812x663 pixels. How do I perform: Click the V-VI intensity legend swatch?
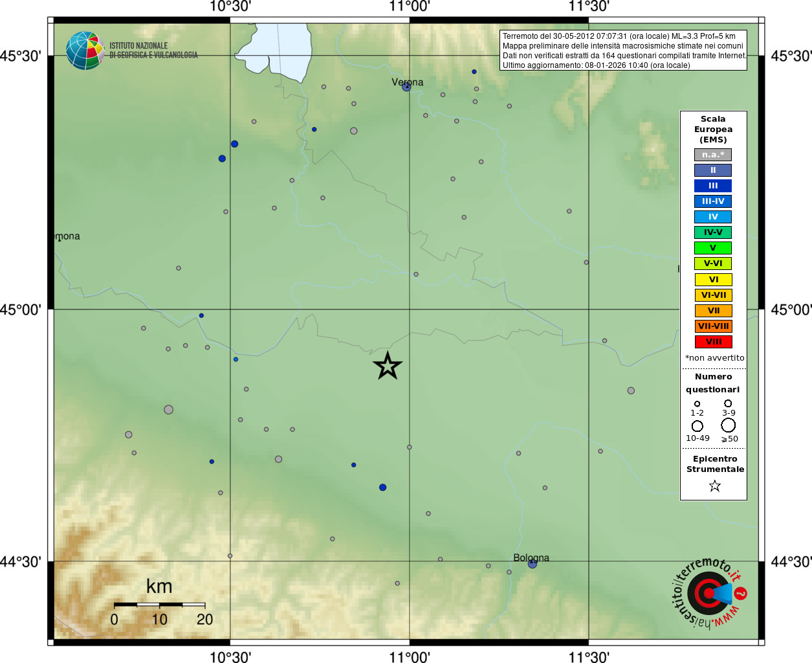coord(713,264)
